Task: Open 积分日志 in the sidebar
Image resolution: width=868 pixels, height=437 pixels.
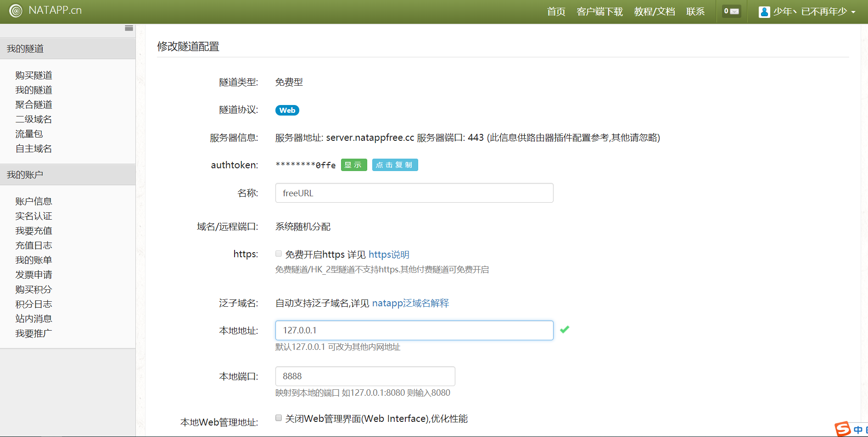Action: 34,304
